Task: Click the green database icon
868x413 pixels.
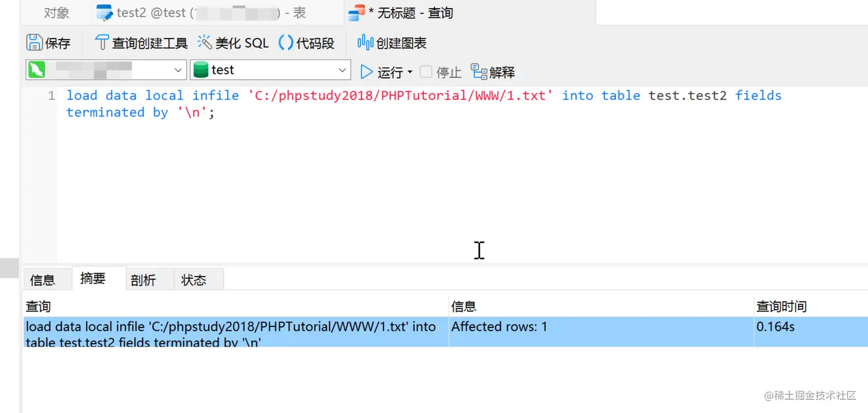Action: point(200,70)
